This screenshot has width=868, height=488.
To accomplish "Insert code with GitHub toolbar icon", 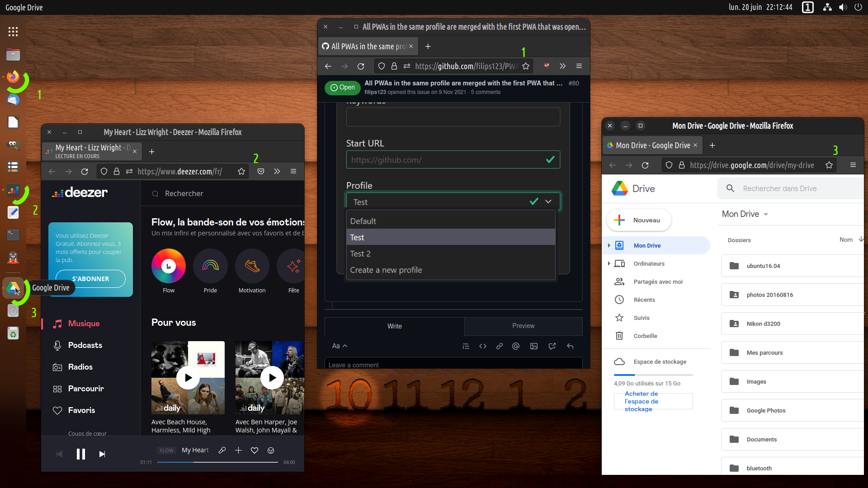I will click(483, 346).
